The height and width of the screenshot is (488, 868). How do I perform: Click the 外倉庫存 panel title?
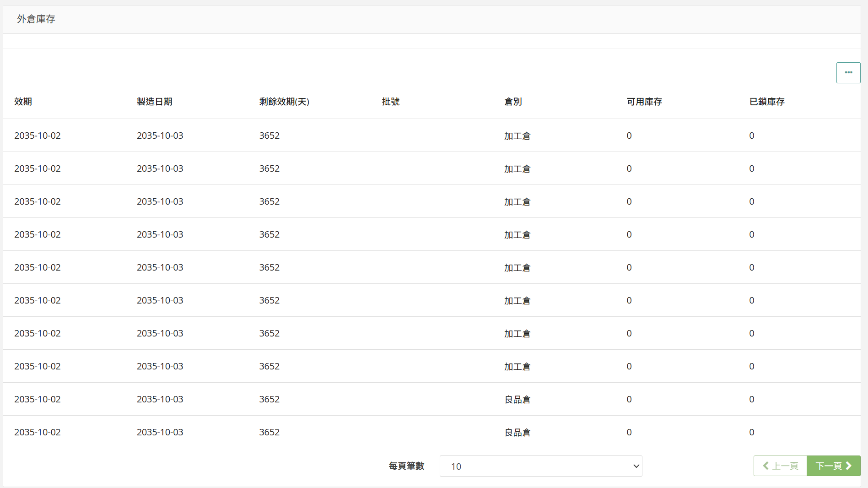(36, 19)
